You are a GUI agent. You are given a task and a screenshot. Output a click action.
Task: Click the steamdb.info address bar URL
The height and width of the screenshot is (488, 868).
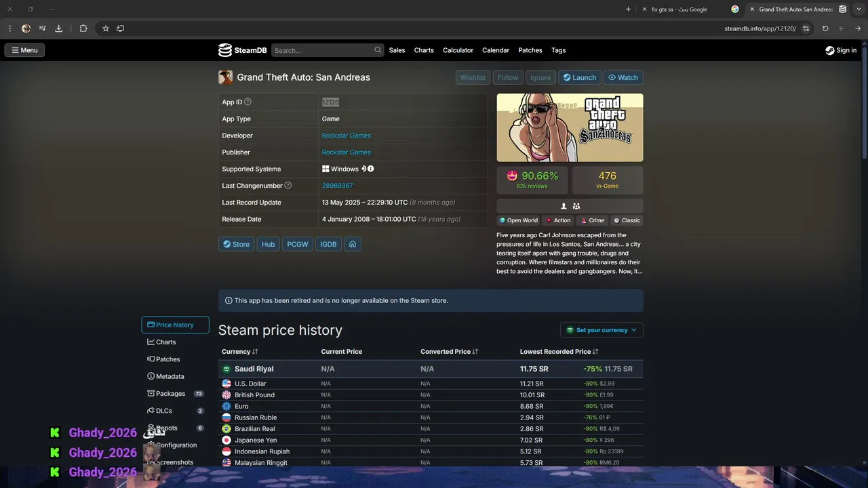click(760, 28)
